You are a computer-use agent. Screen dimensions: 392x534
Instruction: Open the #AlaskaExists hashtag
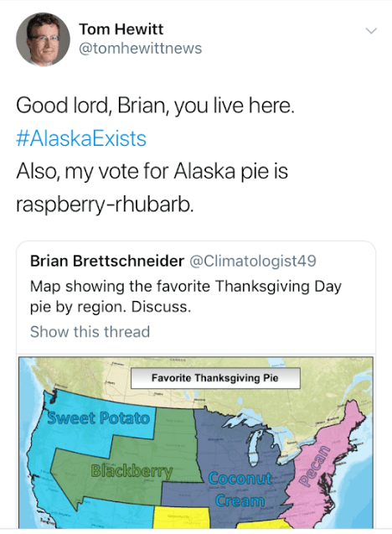coord(81,138)
